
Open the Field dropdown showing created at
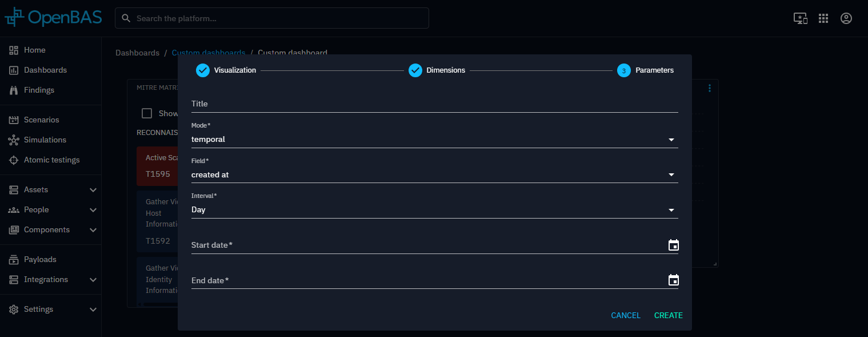click(434, 175)
